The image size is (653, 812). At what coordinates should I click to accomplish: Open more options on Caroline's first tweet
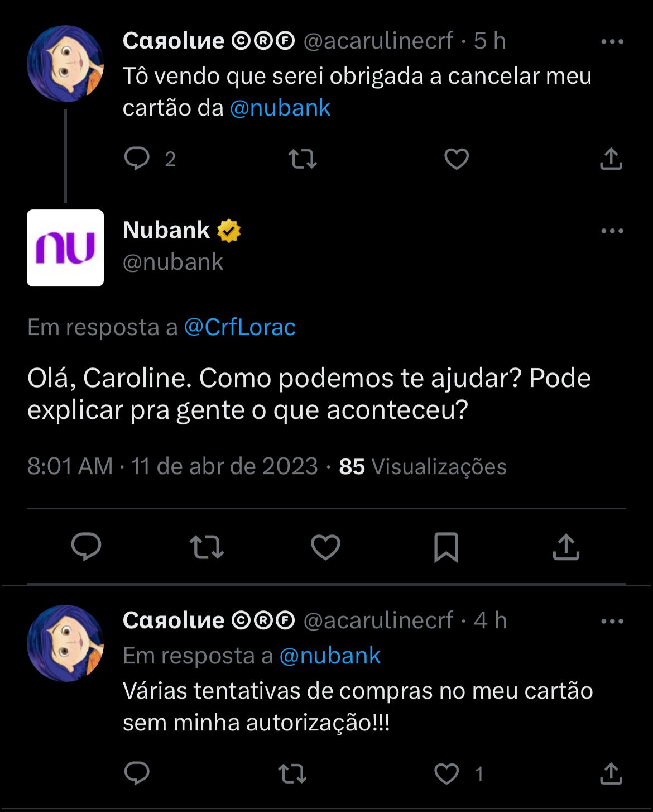[x=612, y=41]
